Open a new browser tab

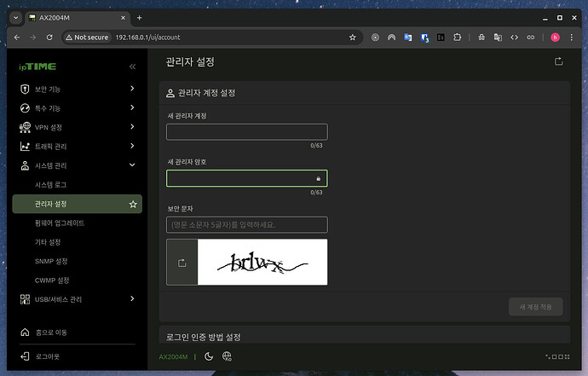coord(139,18)
